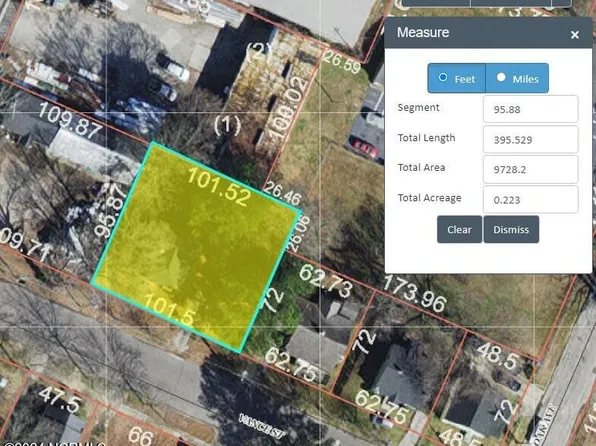Viewport: 596px width, 446px height.
Task: Click the 101.52 parcel dimension label
Action: coord(219,187)
